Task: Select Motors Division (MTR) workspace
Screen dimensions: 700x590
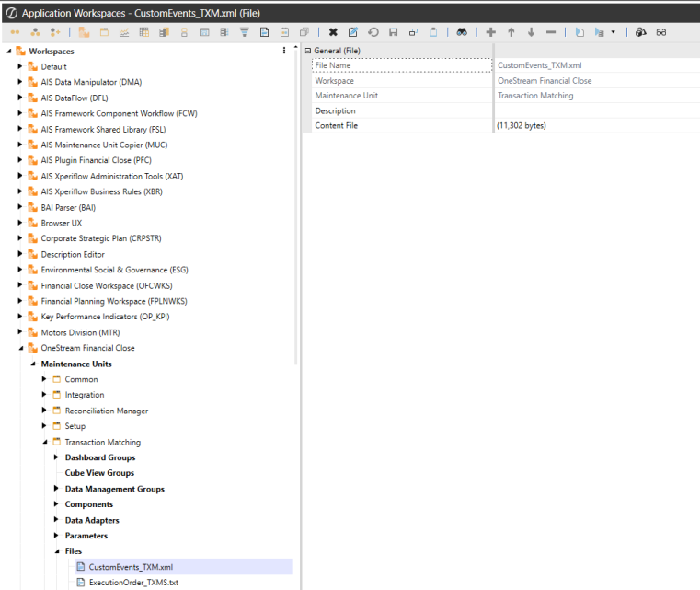Action: (x=80, y=333)
